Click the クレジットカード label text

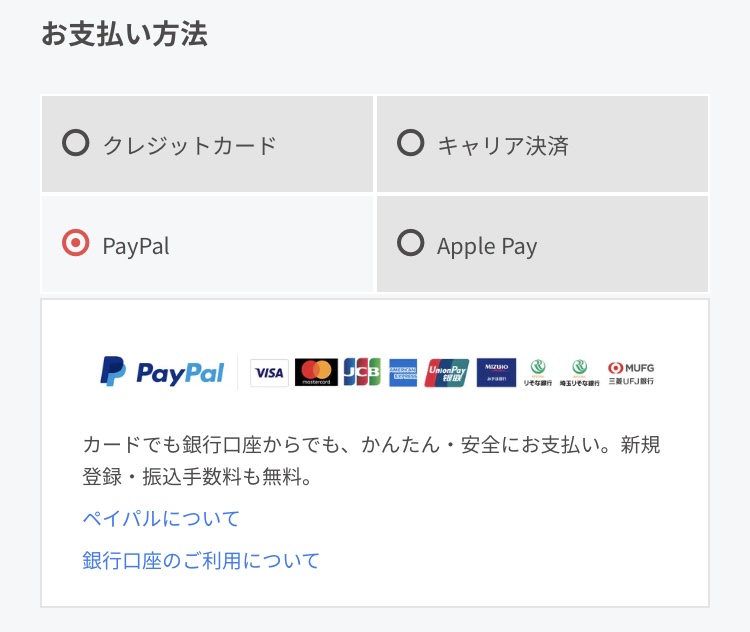pyautogui.click(x=190, y=145)
